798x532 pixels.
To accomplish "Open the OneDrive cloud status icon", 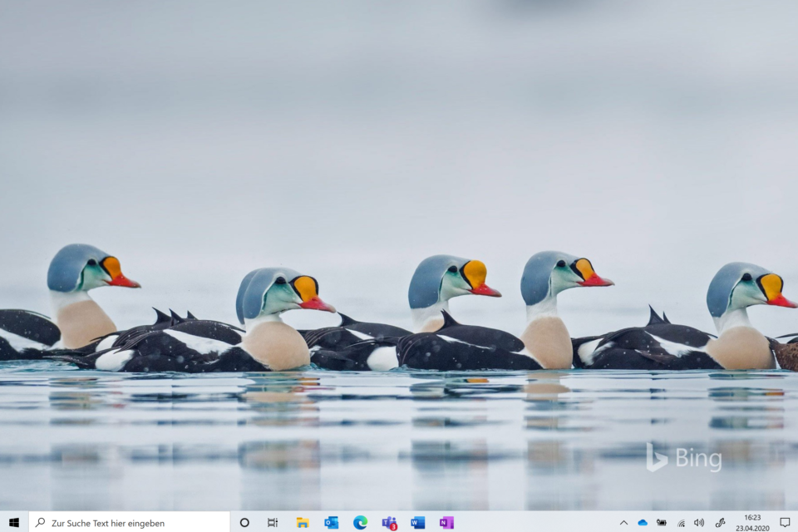I will tap(643, 522).
